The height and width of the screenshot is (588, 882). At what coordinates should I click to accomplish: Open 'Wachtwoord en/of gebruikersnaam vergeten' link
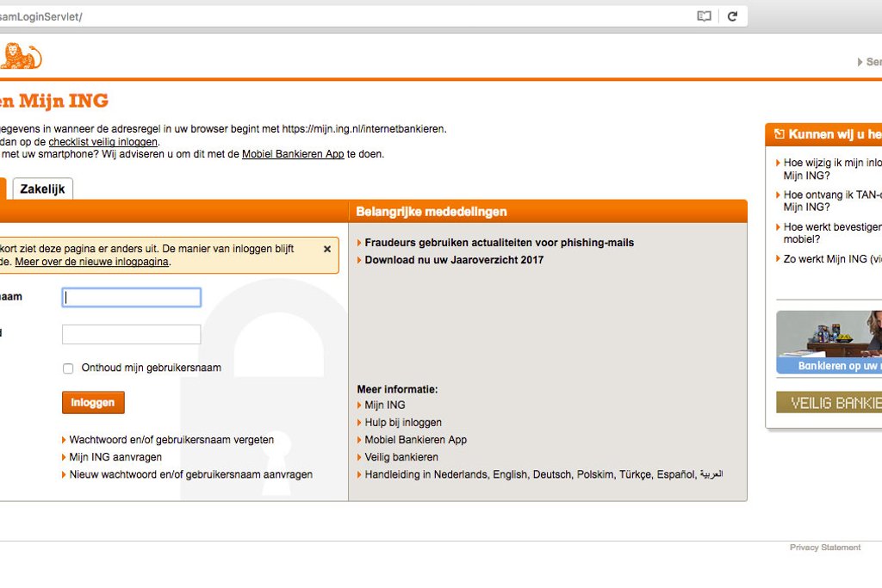[x=171, y=440]
